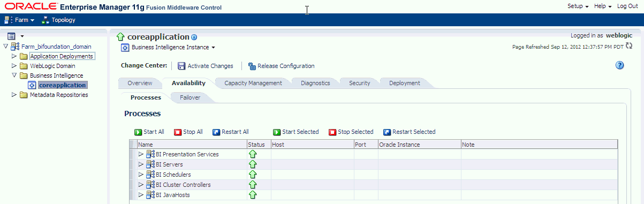Click the up status arrow for BI Schedulers
The width and height of the screenshot is (644, 204).
coord(253,175)
